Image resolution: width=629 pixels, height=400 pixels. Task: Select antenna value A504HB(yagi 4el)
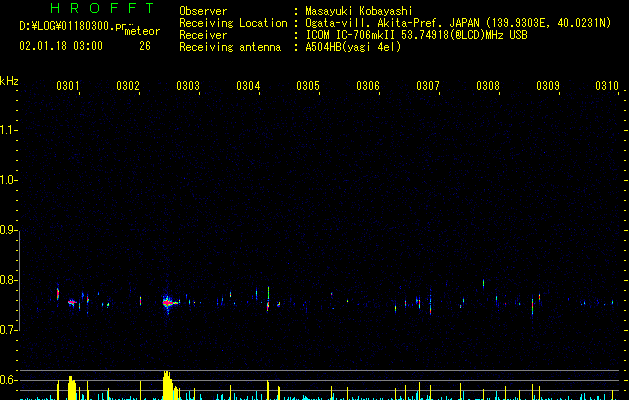coord(353,47)
